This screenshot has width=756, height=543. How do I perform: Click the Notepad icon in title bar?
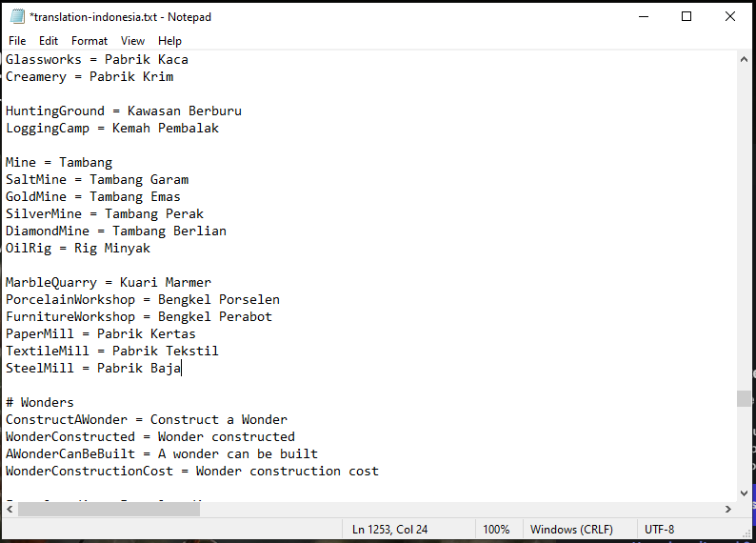coord(17,16)
